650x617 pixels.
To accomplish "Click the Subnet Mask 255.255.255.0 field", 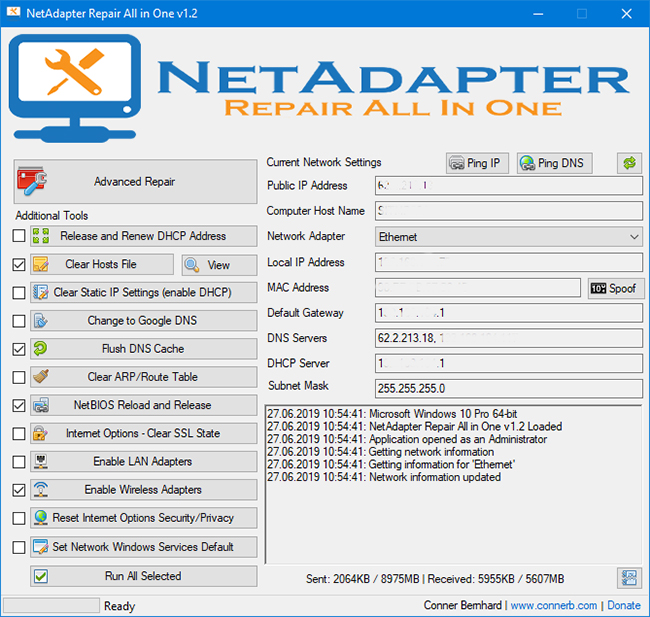I will [509, 389].
